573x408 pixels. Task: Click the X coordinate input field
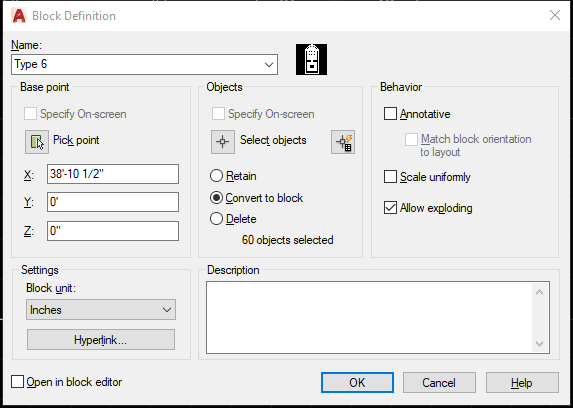[113, 174]
